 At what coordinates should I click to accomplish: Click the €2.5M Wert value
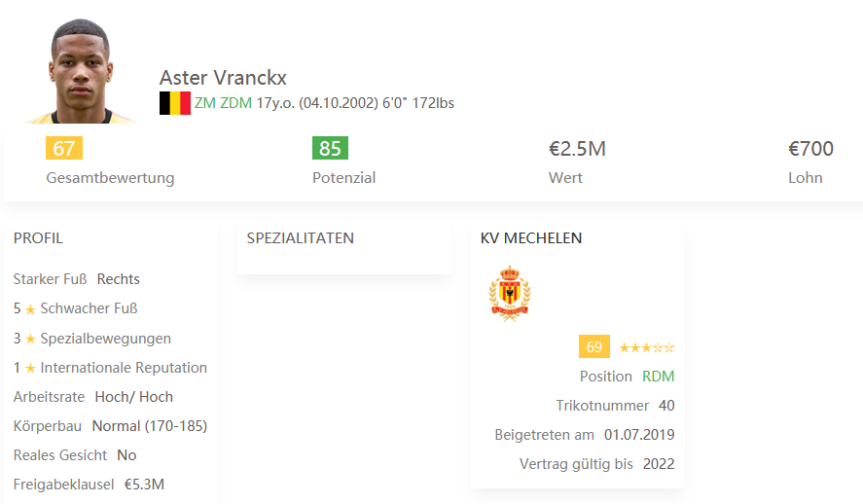(577, 149)
